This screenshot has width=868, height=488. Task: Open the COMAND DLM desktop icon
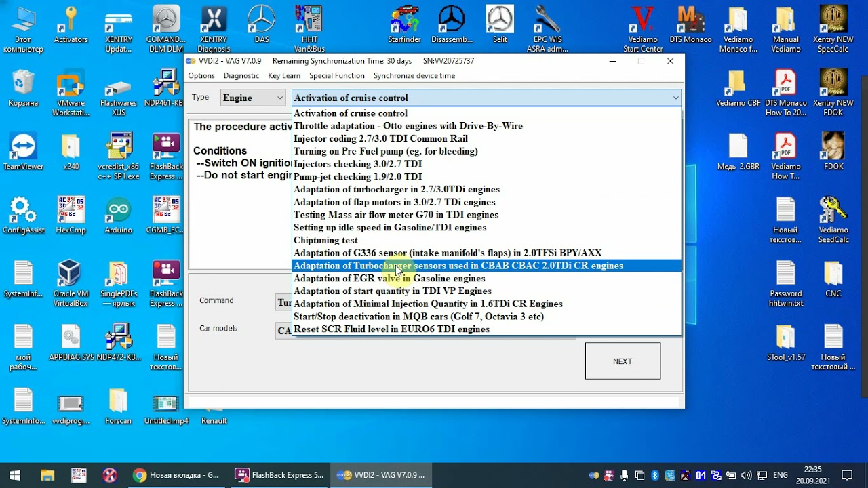pyautogui.click(x=166, y=28)
